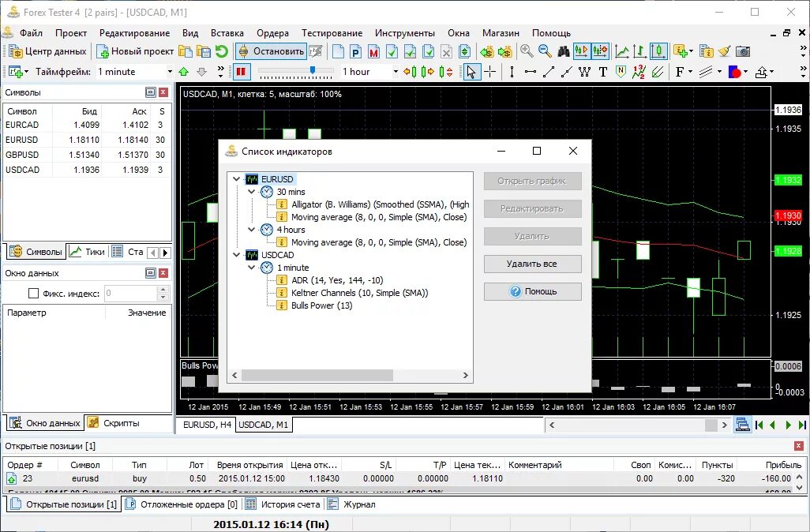Toggle the chart offset icon
810x532 pixels.
point(600,51)
